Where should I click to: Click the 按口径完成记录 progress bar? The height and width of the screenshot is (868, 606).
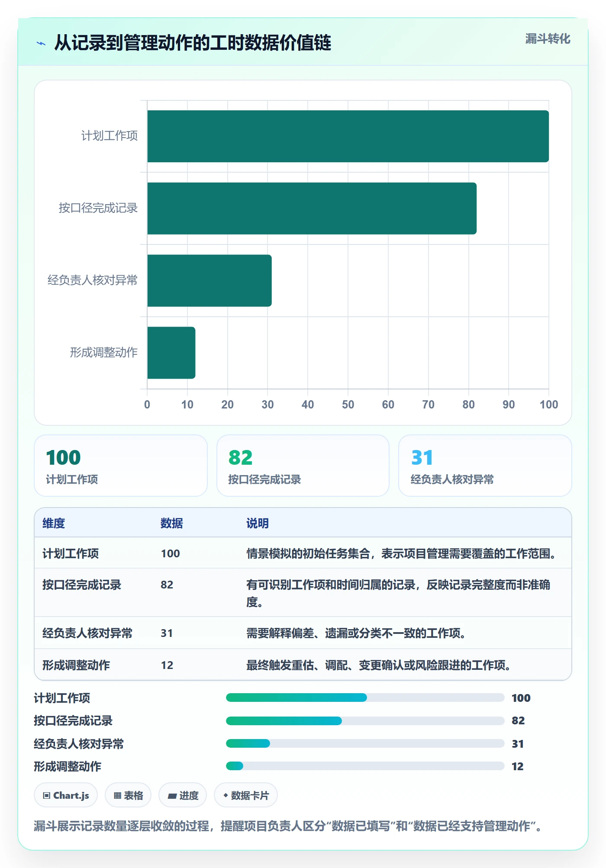(365, 721)
